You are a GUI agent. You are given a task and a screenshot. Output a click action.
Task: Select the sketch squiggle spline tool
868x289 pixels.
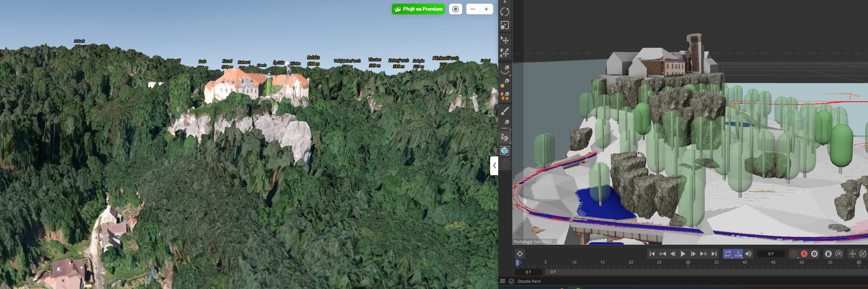click(505, 137)
